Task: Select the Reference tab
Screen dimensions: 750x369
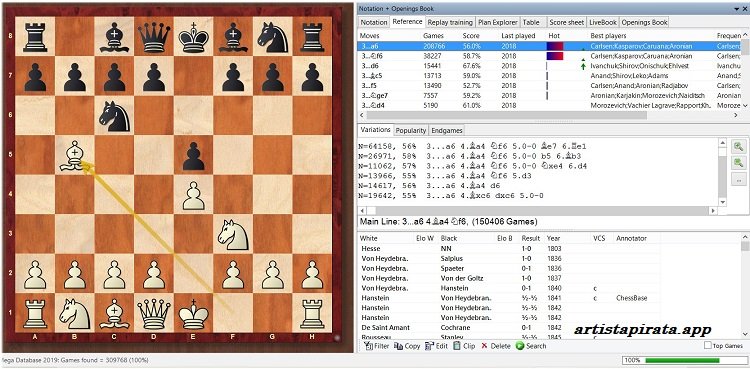Action: [407, 22]
